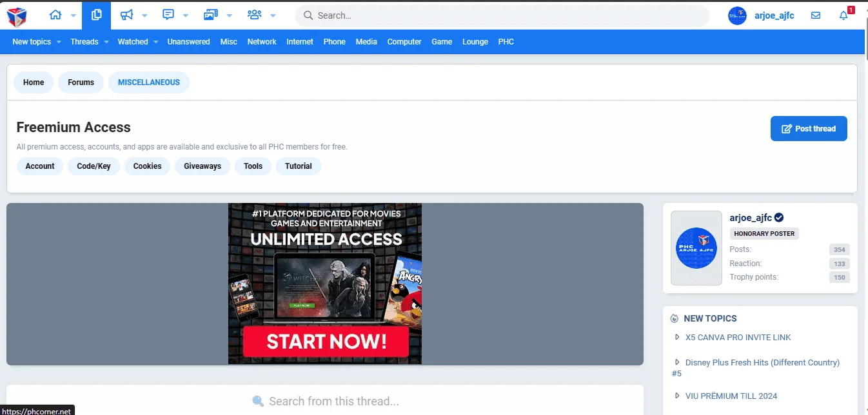Click the PHCorner site logo
Viewport: 868px width, 415px height.
tap(17, 16)
